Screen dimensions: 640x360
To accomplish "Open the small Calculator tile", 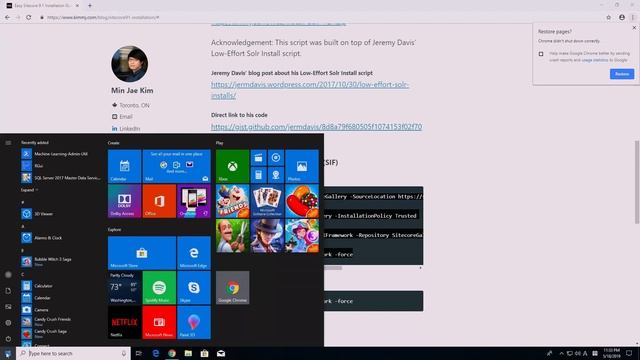I will [x=258, y=175].
